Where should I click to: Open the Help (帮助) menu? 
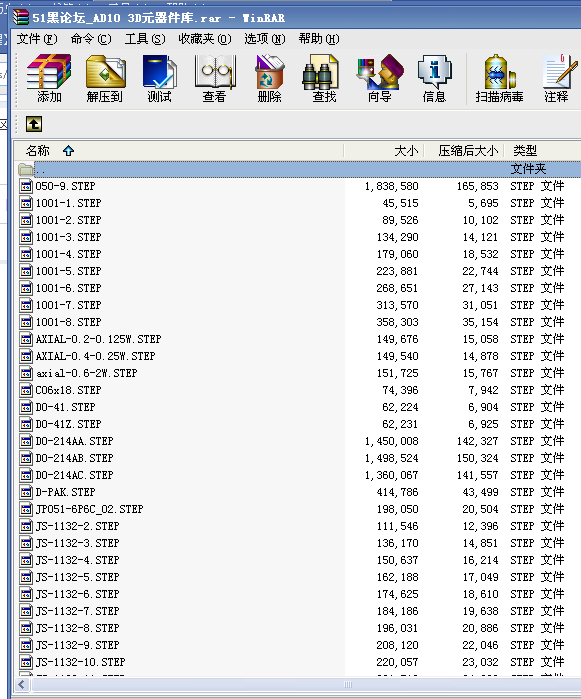(x=319, y=39)
